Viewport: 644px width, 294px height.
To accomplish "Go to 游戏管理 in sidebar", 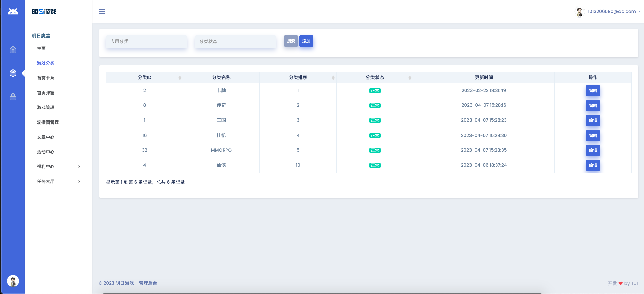I will (x=46, y=107).
